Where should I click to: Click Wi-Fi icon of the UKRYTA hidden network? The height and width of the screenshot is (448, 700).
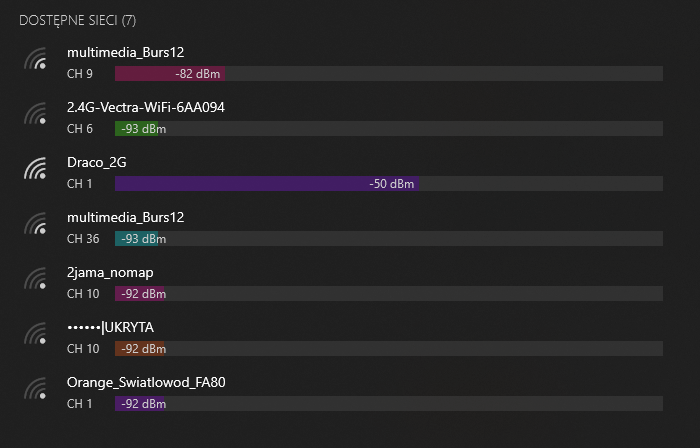coord(37,337)
